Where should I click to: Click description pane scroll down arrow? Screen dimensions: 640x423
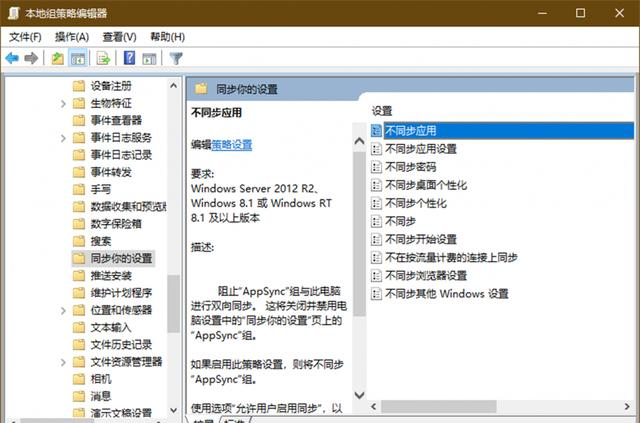360,395
